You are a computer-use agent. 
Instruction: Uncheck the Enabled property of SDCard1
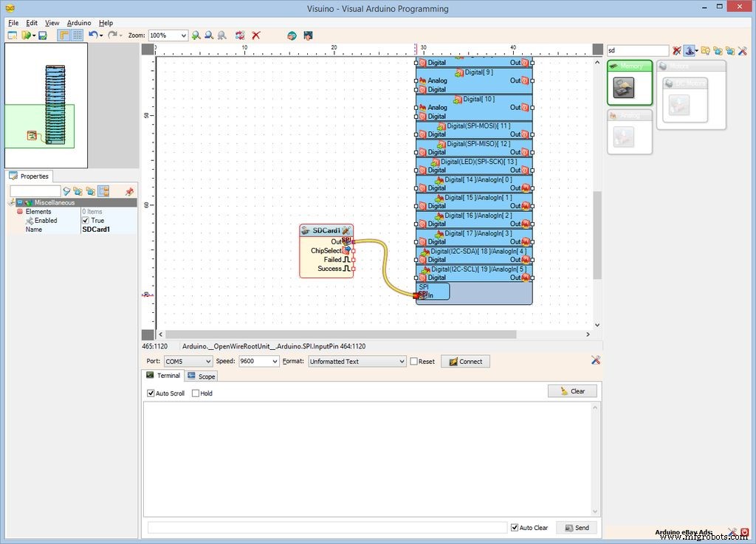(86, 220)
